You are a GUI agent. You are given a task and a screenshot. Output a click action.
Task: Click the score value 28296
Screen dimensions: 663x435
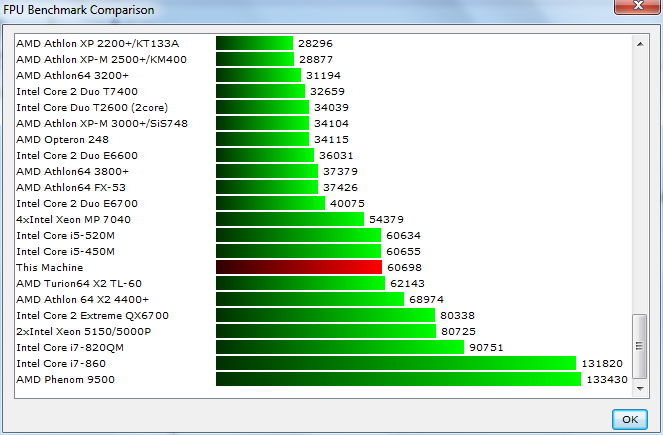point(315,44)
